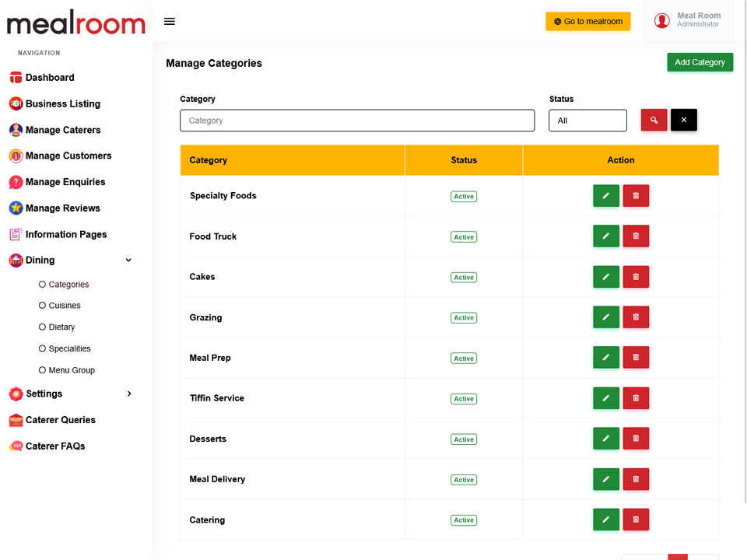Click the Grazing category name
Screen dimensions: 747x560
pos(205,317)
